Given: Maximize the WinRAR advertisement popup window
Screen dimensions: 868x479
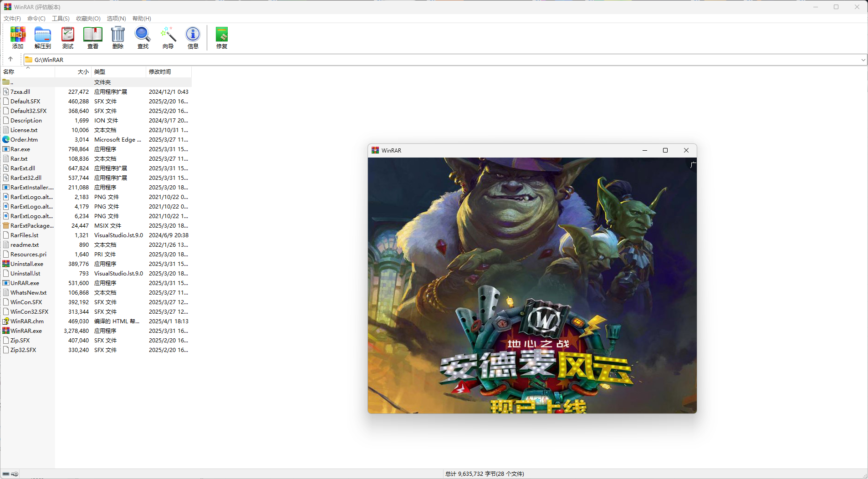Looking at the screenshot, I should pos(665,150).
